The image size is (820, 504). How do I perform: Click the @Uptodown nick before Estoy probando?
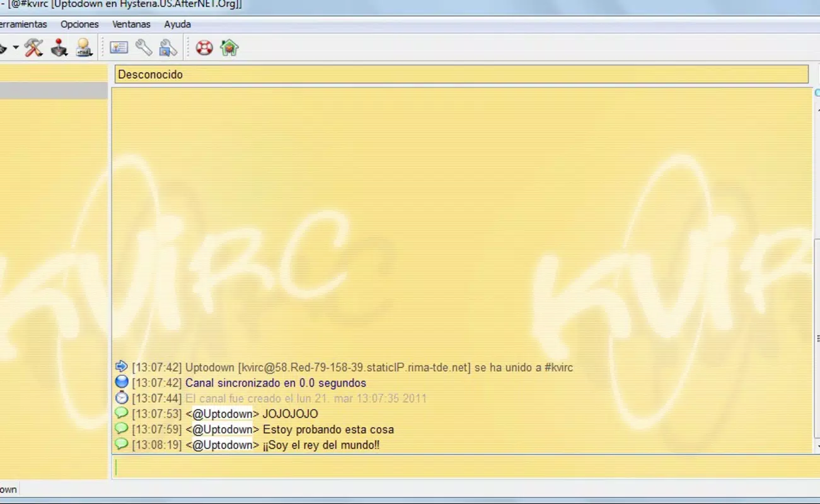(222, 430)
